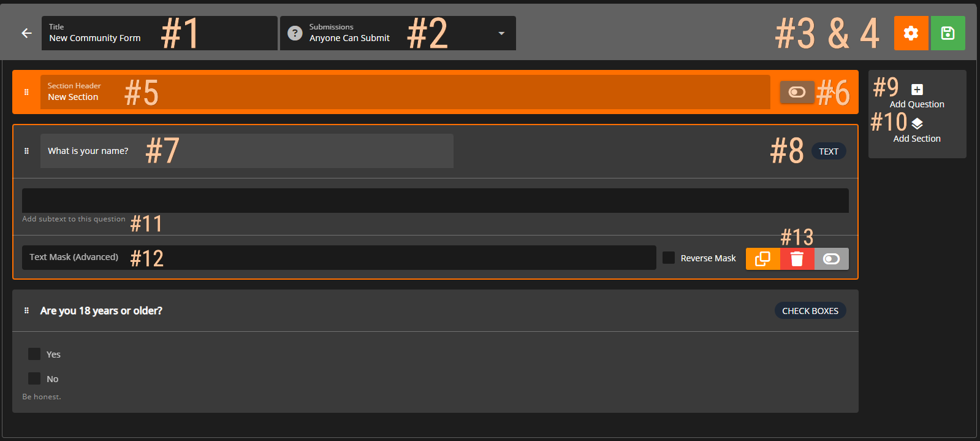Click the Add Question plus icon

pos(917,90)
